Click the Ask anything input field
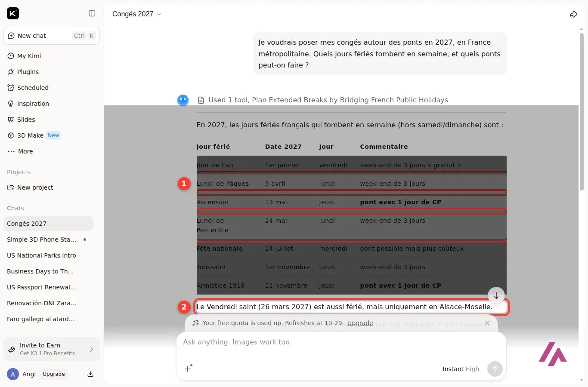 341,342
